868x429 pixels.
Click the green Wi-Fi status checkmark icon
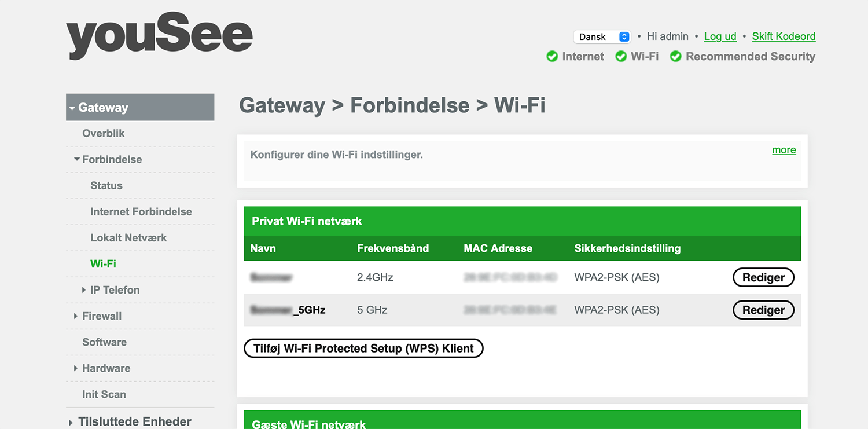(621, 57)
